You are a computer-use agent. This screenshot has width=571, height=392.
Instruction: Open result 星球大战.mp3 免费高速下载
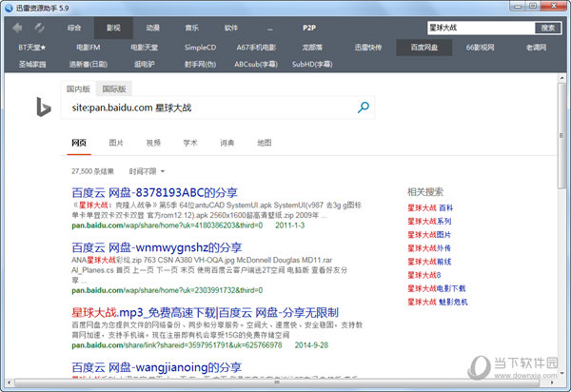[x=205, y=312]
